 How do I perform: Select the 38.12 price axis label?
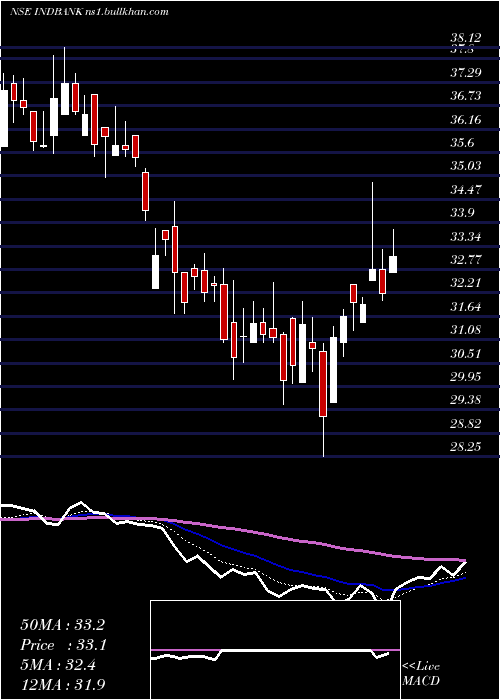[x=466, y=38]
